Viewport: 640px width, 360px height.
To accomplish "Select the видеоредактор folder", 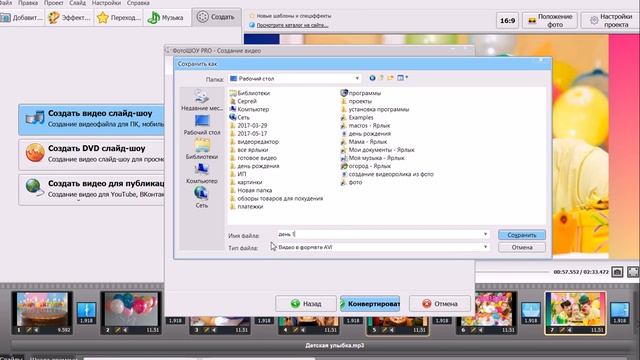I will 254,142.
